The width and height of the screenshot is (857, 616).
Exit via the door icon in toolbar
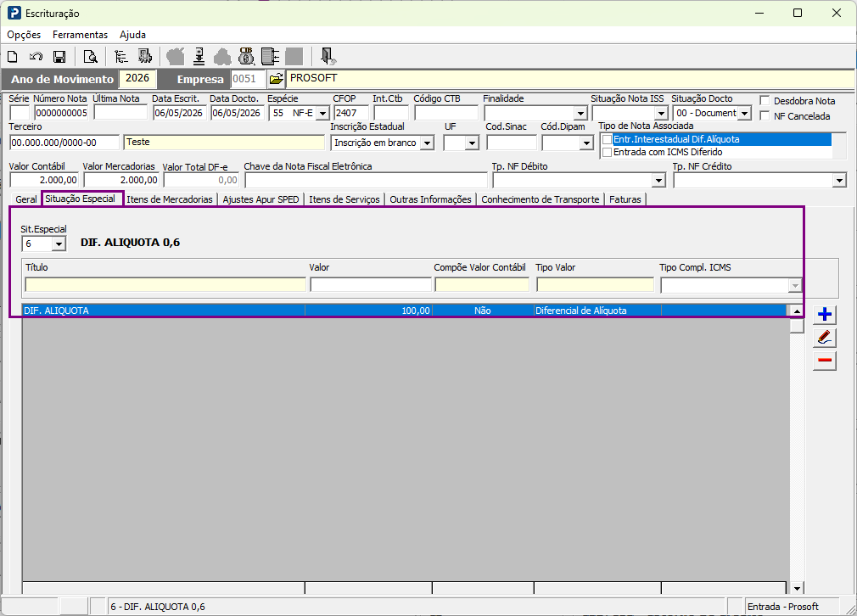328,56
